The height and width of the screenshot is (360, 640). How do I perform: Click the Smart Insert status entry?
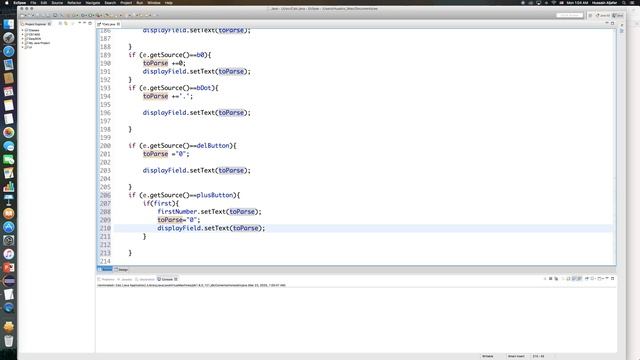pyautogui.click(x=516, y=356)
